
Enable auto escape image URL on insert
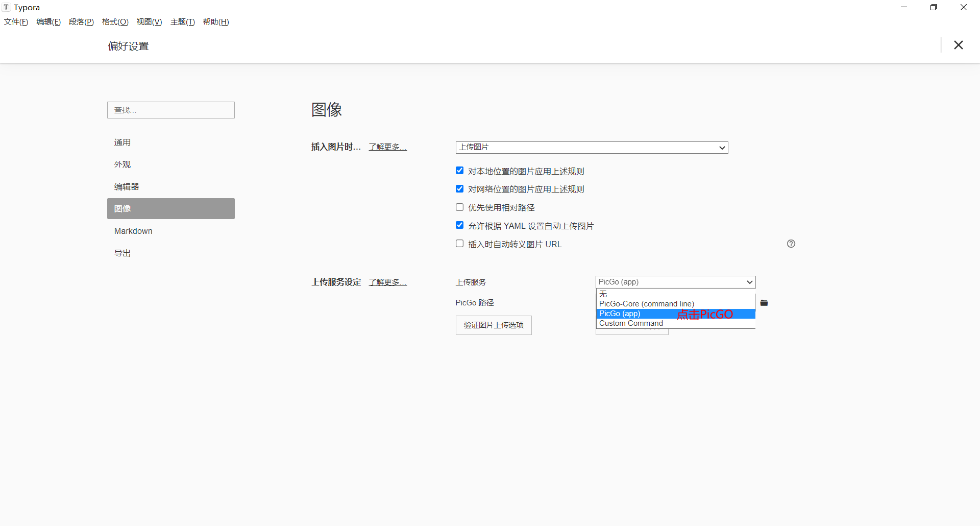tap(459, 244)
